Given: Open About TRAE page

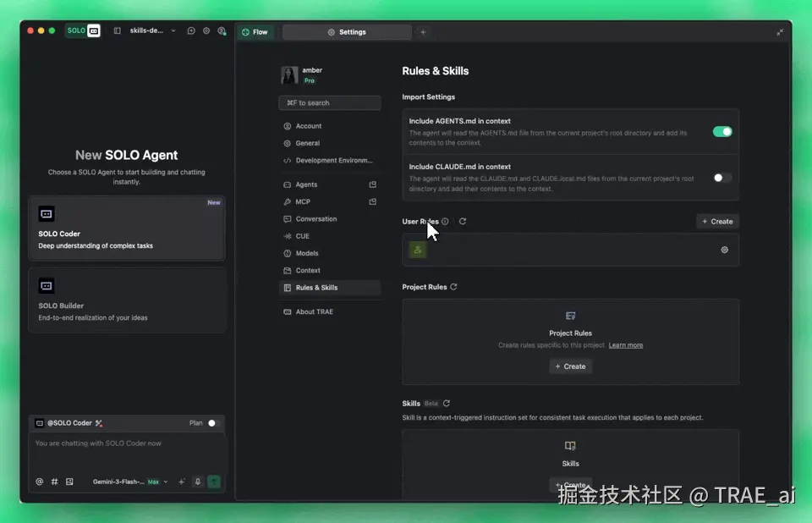Looking at the screenshot, I should coord(330,311).
